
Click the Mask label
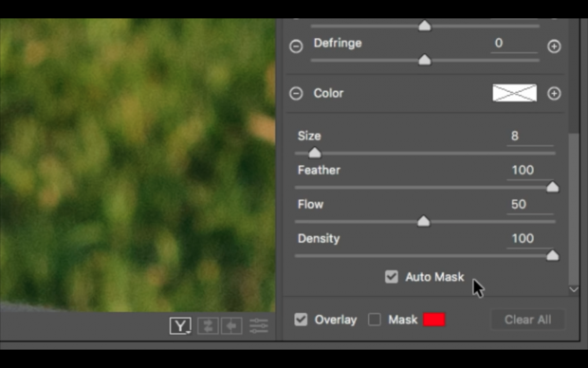pyautogui.click(x=403, y=320)
